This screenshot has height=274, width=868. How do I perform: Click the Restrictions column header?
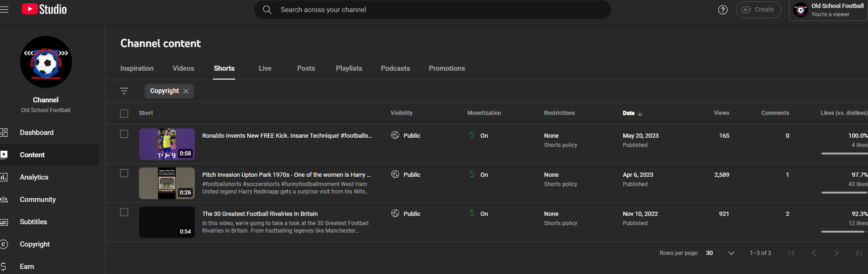coord(559,113)
